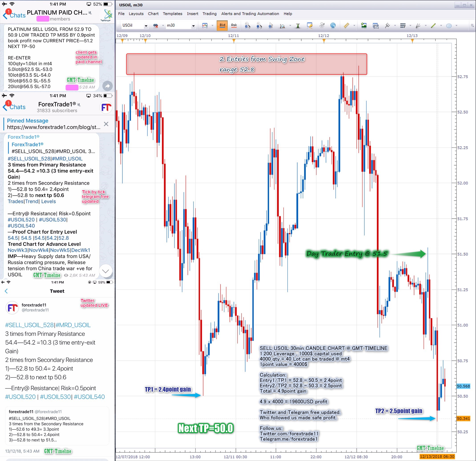Image resolution: width=476 pixels, height=461 pixels.
Task: Expand the ruler tool dropdown arrow
Action: [354, 26]
